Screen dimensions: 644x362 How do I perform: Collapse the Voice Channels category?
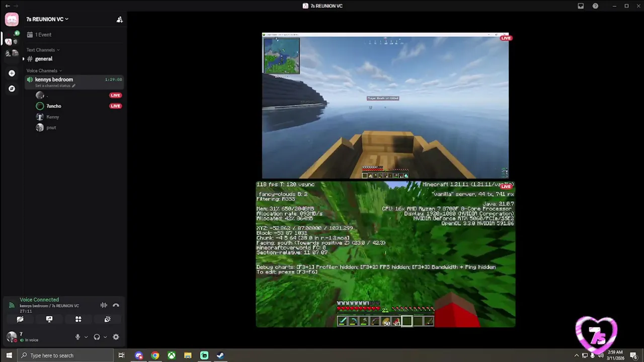click(x=44, y=70)
